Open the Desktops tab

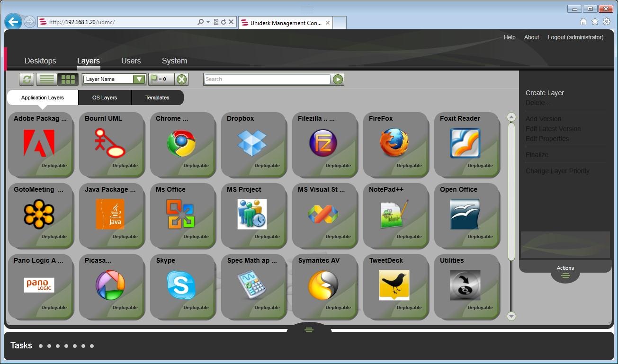(40, 61)
